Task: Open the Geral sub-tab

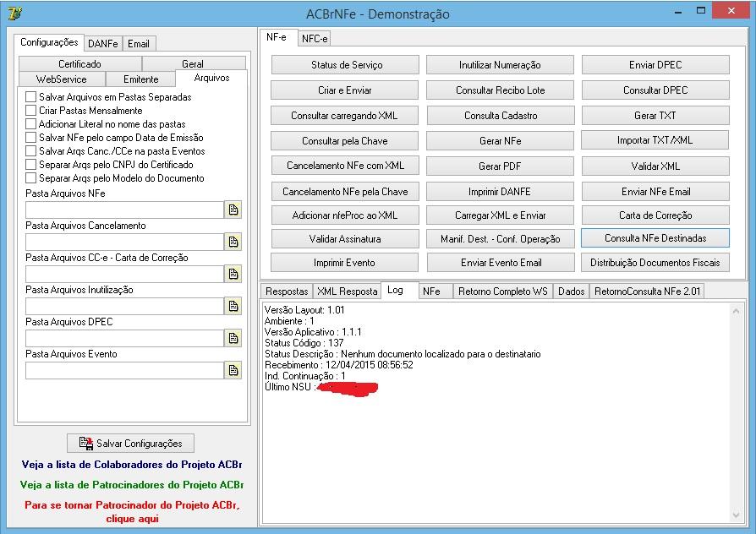Action: [193, 63]
